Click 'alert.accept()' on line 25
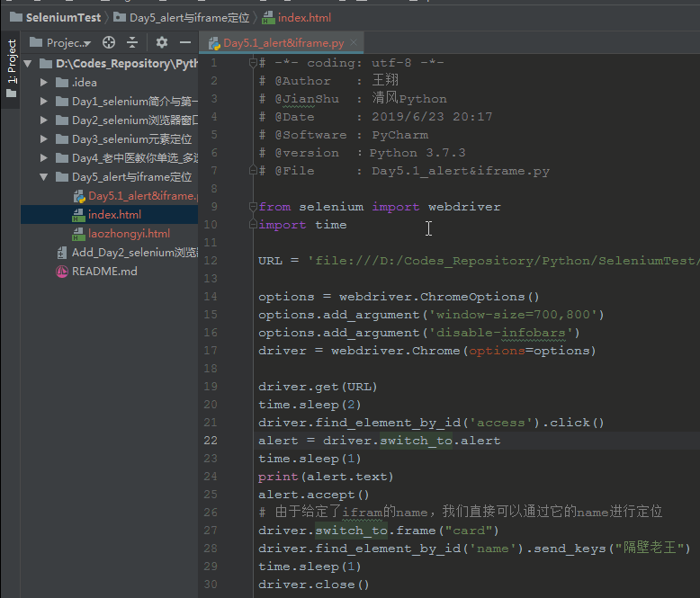 314,495
